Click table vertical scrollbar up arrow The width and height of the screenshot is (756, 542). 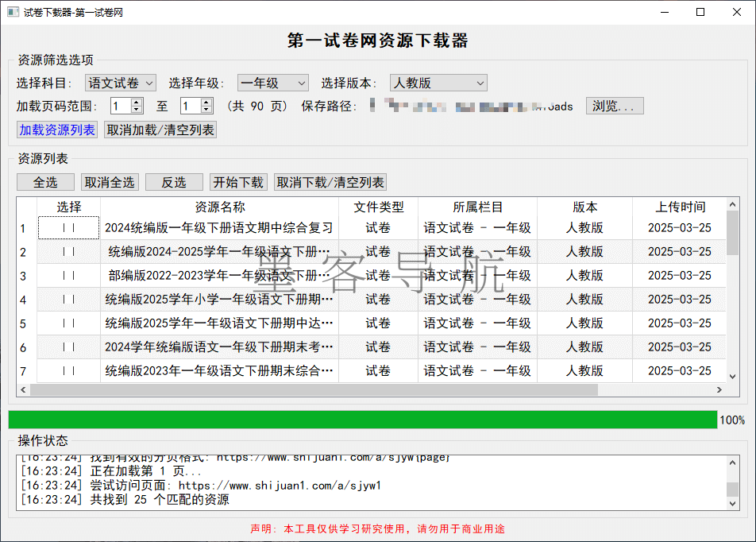coord(732,204)
